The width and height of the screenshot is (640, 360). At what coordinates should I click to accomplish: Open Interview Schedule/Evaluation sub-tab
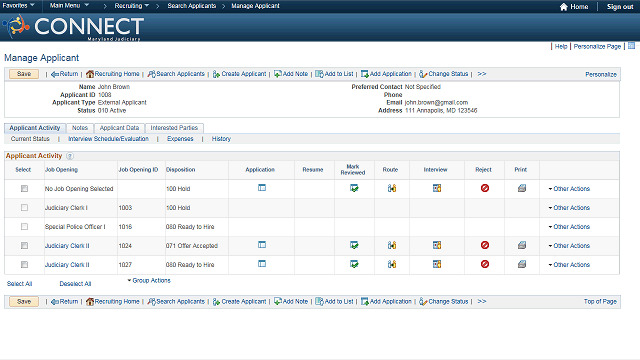click(108, 139)
